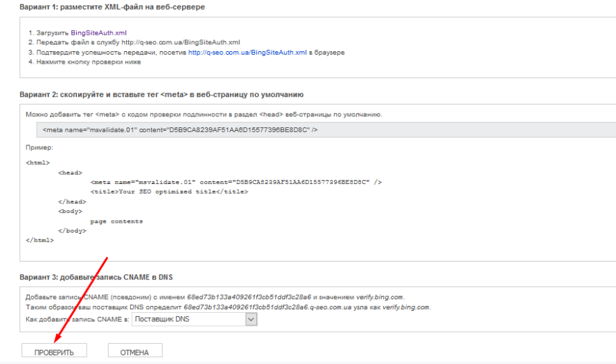Click the 'Пример:' label
Image resolution: width=616 pixels, height=364 pixels.
coord(39,147)
